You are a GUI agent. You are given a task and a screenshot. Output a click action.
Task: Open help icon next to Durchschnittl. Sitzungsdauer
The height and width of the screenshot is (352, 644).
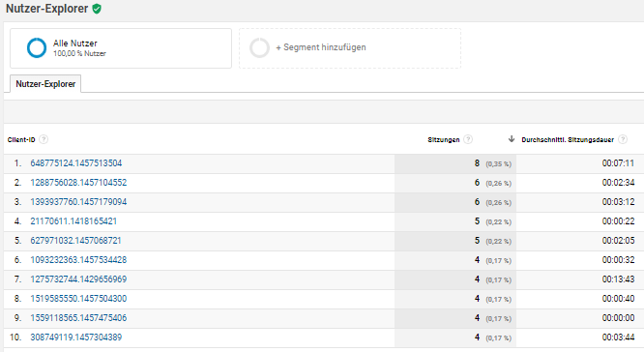point(623,139)
